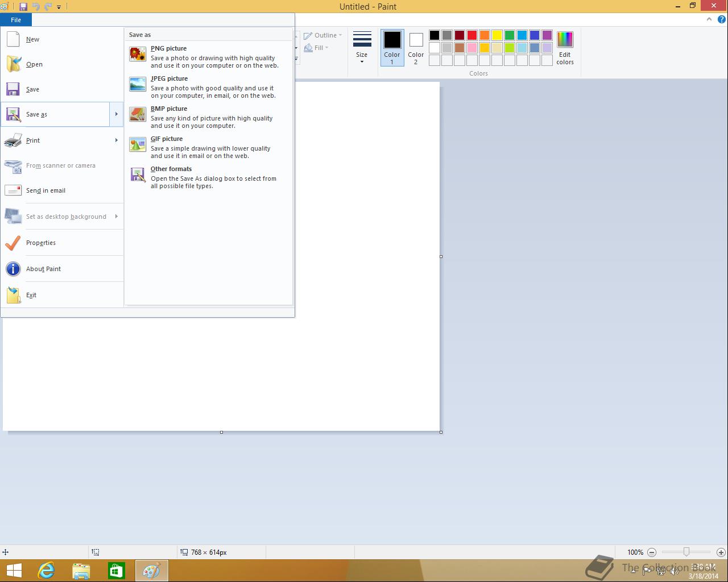
Task: Click the Open folder icon
Action: tap(13, 64)
